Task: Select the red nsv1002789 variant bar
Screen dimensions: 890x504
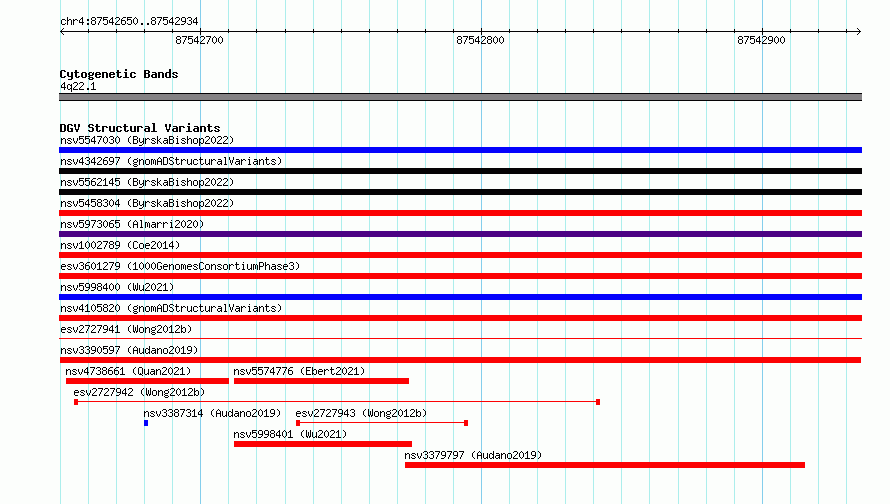Action: pos(460,255)
